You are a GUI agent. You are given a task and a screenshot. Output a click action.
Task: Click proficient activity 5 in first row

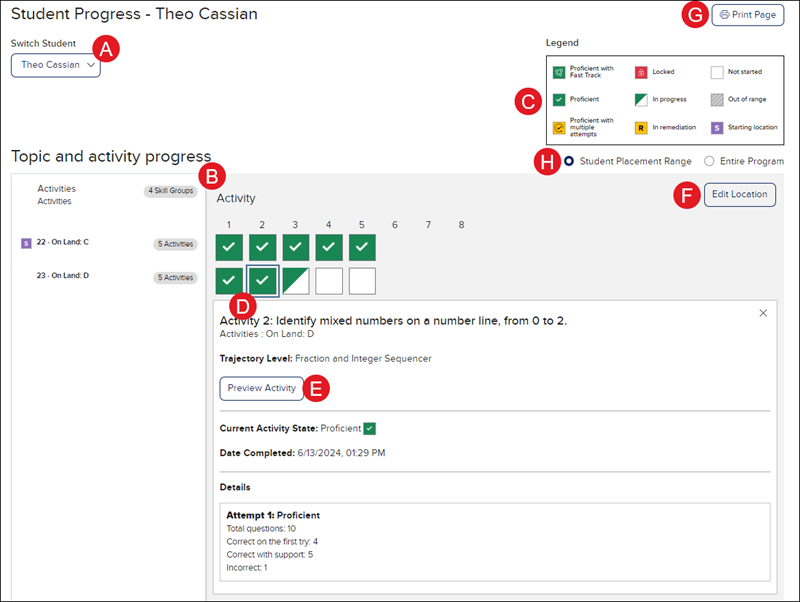click(362, 247)
